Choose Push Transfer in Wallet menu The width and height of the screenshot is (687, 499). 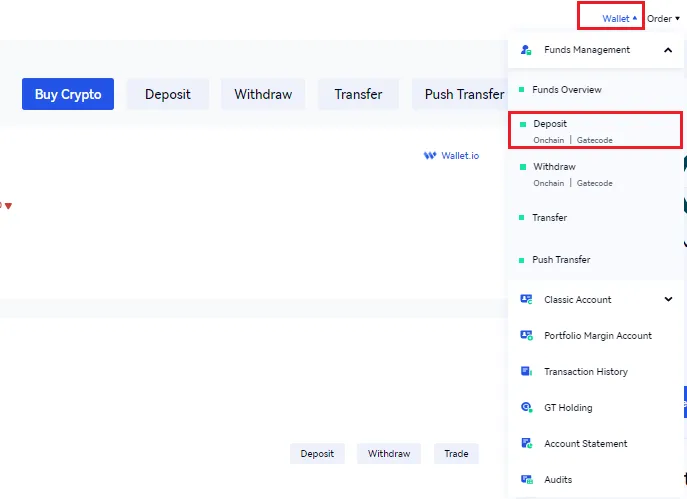[x=561, y=260]
